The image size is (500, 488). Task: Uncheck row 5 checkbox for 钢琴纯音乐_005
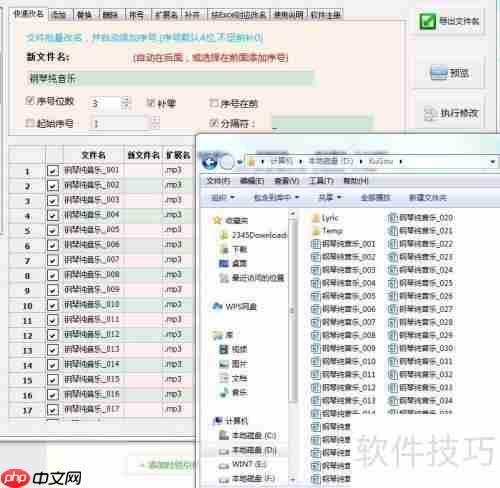tap(53, 230)
